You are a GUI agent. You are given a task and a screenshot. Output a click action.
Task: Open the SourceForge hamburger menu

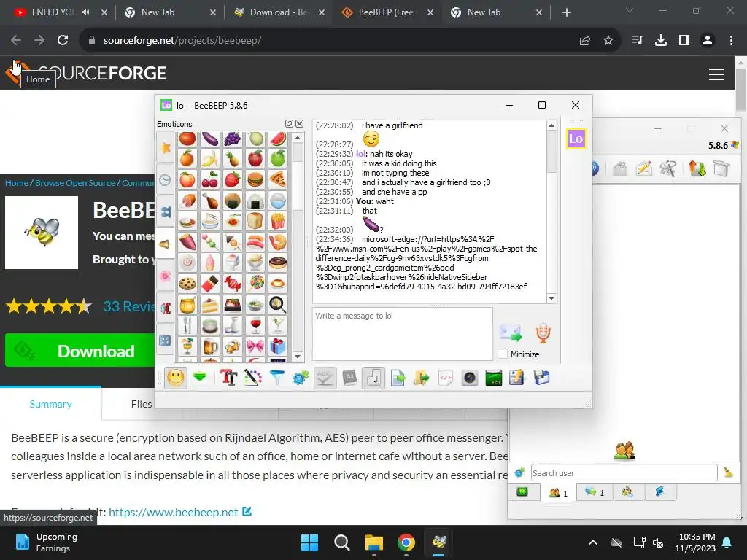[x=716, y=74]
